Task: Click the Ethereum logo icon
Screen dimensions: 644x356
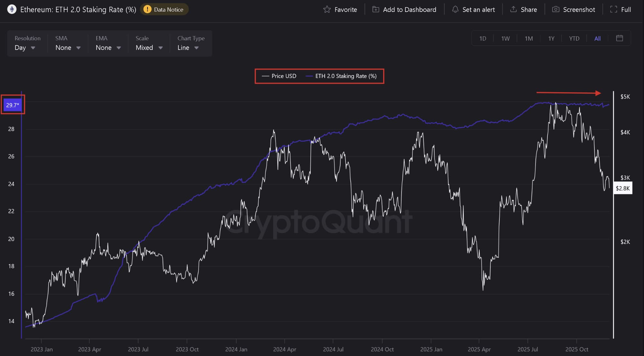Action: (12, 9)
